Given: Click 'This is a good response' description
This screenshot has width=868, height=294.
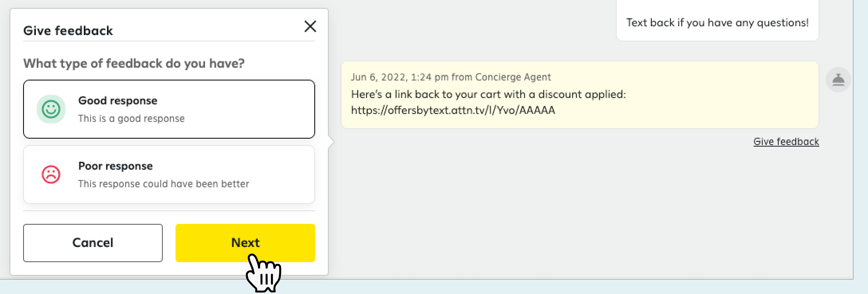Looking at the screenshot, I should pos(131,119).
